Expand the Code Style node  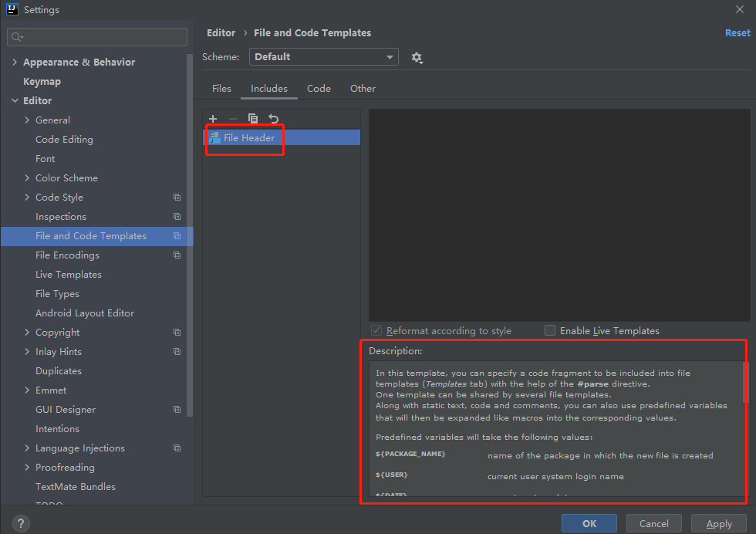pos(27,198)
